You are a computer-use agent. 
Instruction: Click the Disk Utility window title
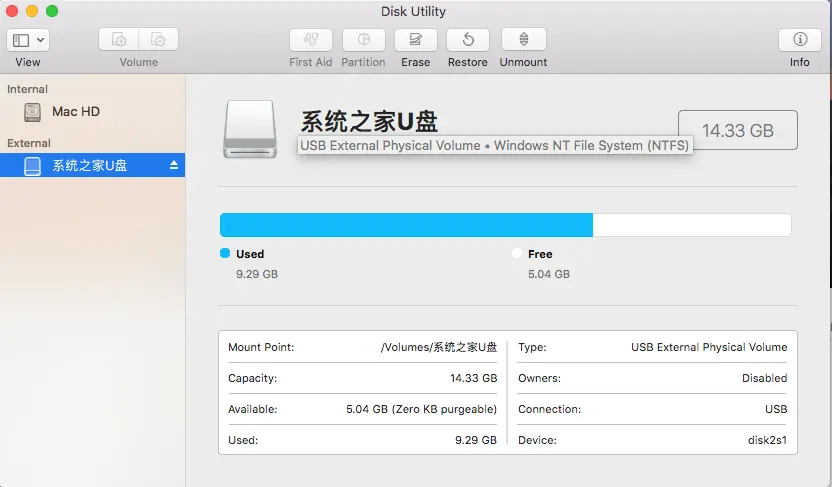tap(413, 11)
